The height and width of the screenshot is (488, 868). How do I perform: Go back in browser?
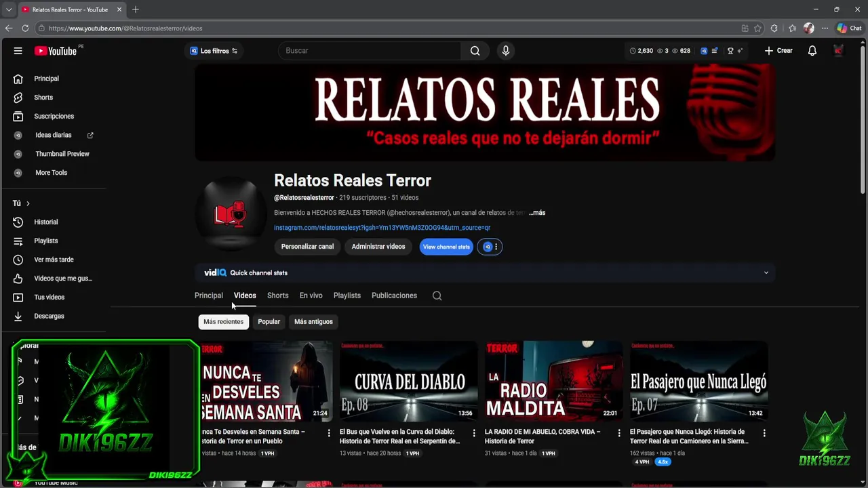9,28
